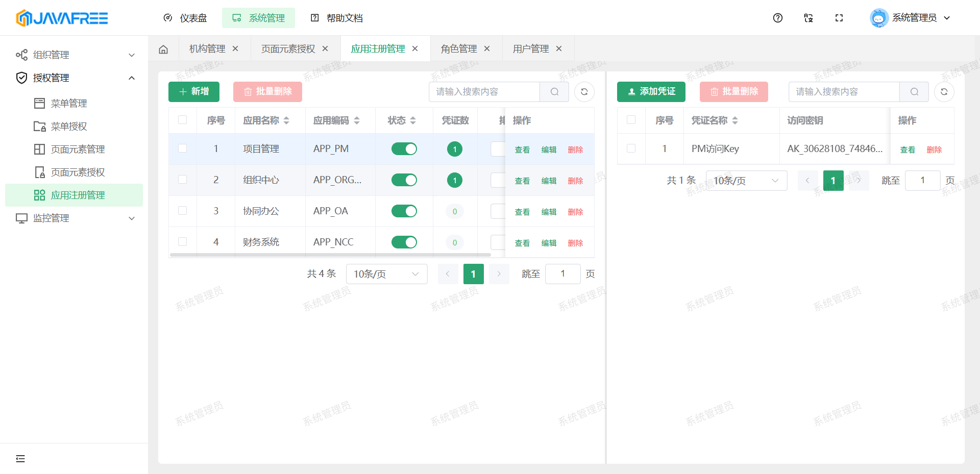The height and width of the screenshot is (474, 980).
Task: Click the 新增 button
Action: [x=194, y=92]
